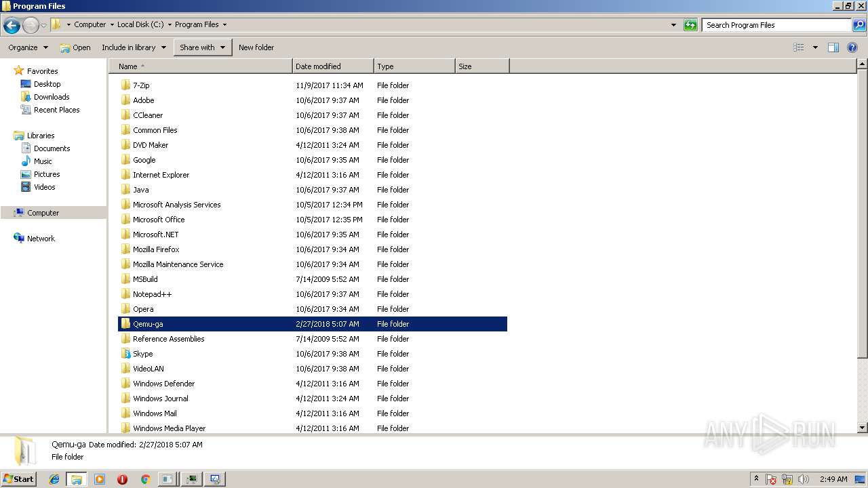Expand the recent pages dropdown arrow

tap(44, 25)
